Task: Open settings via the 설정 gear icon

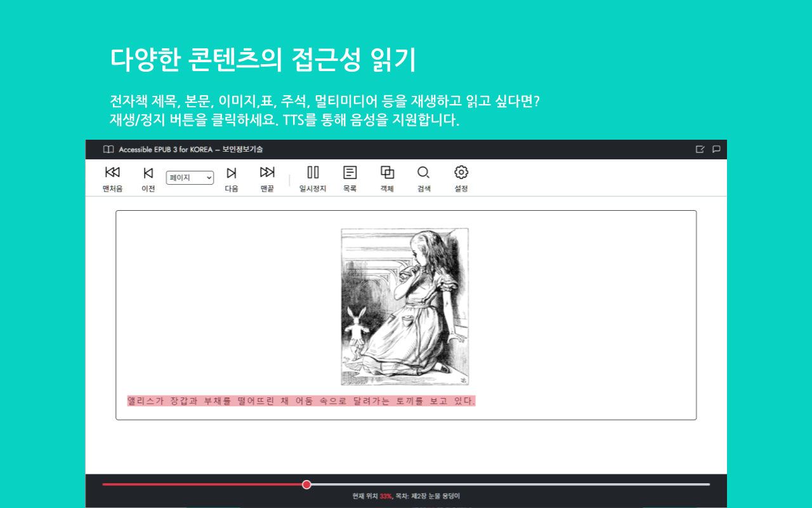Action: tap(460, 173)
